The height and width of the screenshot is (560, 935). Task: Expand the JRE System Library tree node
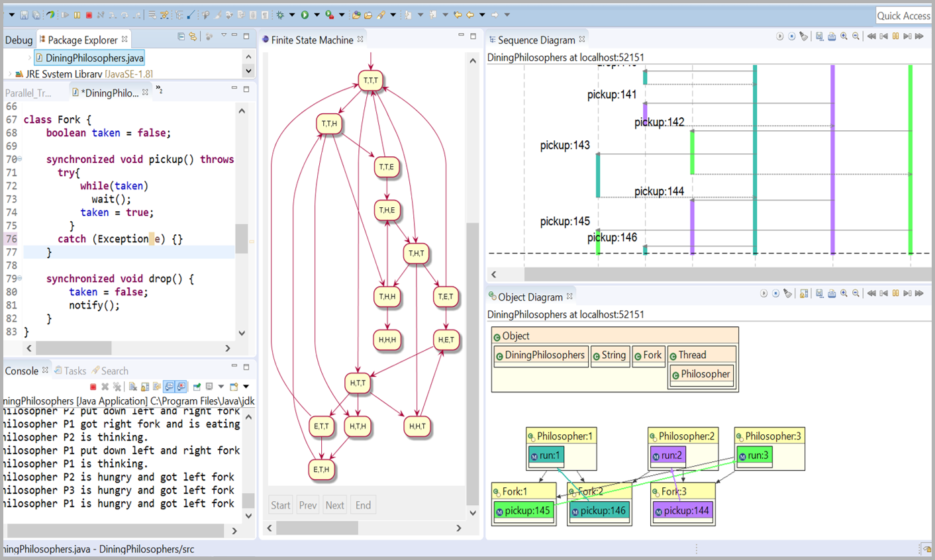click(9, 74)
